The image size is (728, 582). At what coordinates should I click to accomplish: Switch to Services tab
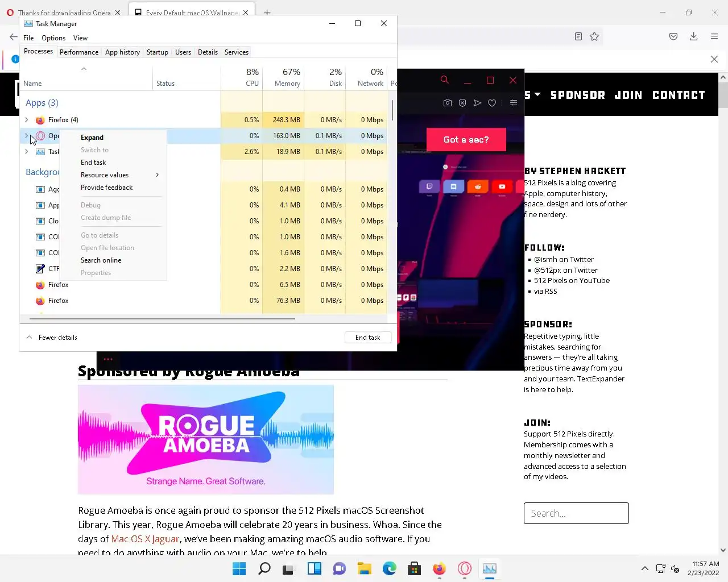tap(237, 52)
